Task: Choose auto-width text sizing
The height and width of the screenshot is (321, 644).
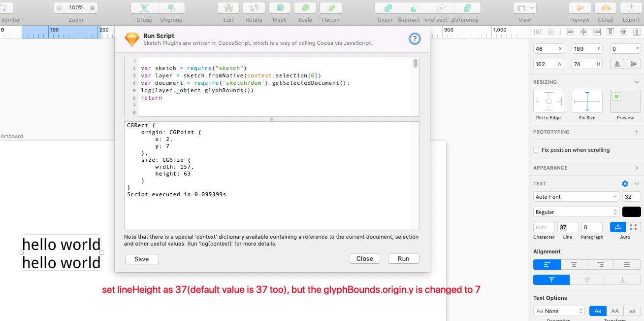Action: 617,227
